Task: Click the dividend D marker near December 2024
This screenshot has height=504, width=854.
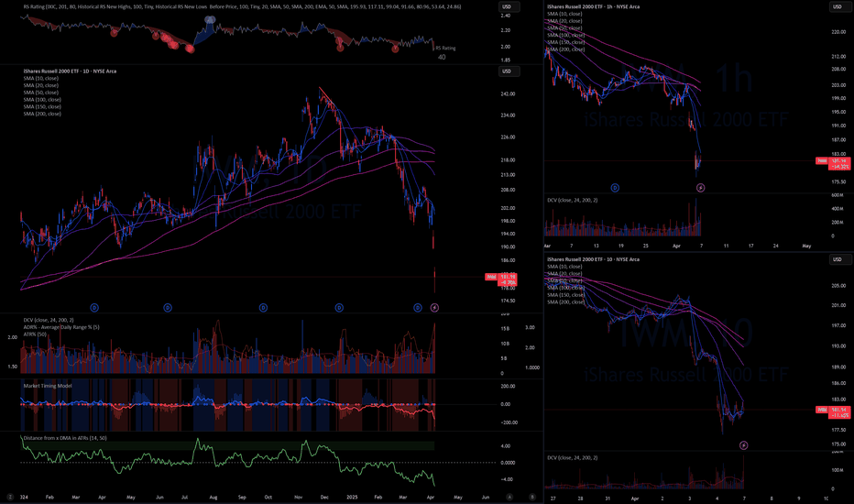Action: point(339,308)
